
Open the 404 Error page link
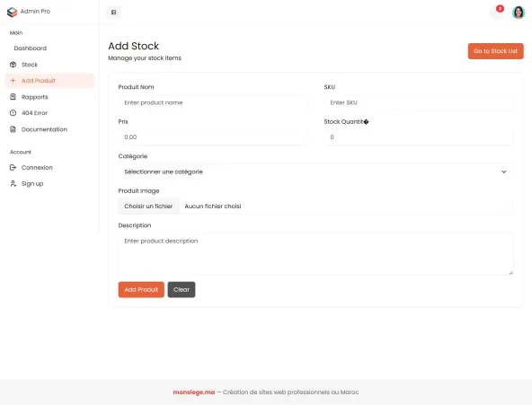(x=50, y=113)
